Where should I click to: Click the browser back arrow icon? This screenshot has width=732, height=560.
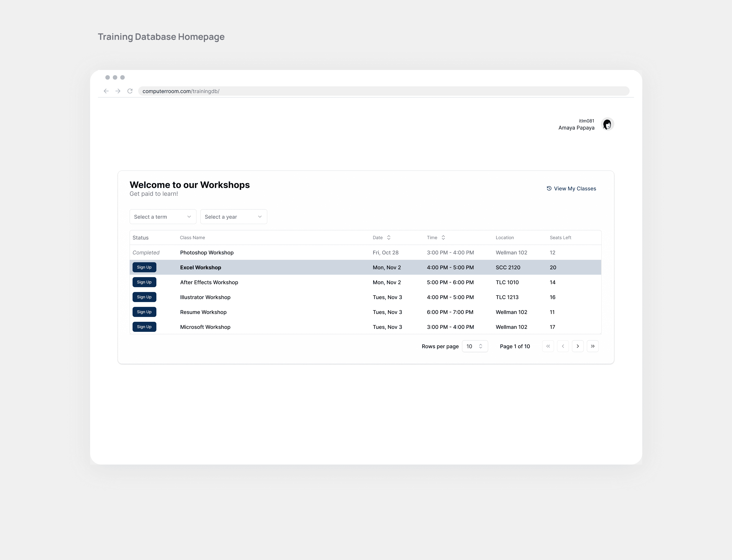[x=106, y=91]
